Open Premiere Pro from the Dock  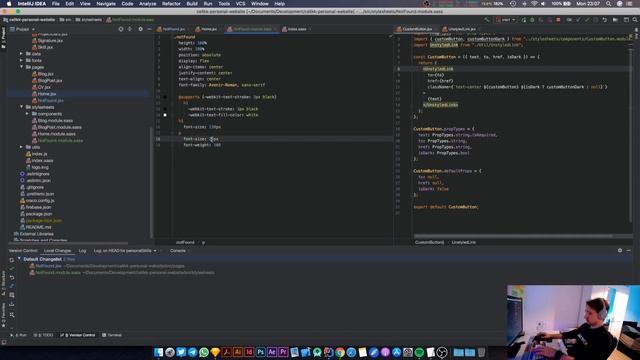[x=283, y=352]
